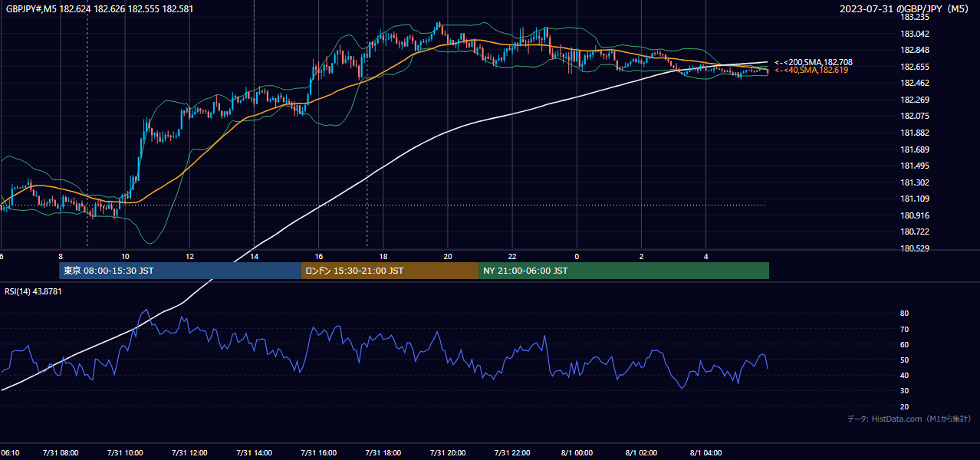Image resolution: width=980 pixels, height=460 pixels.
Task: Click RSI scale level 80
Action: 904,314
